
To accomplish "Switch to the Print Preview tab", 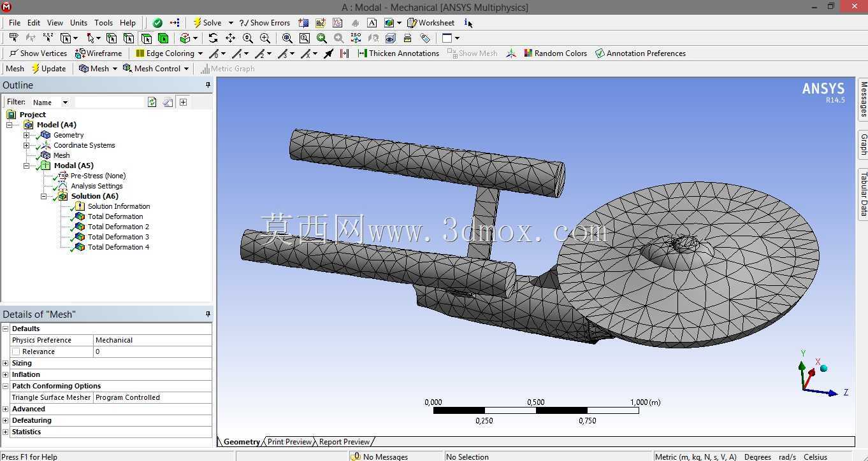I will [289, 441].
